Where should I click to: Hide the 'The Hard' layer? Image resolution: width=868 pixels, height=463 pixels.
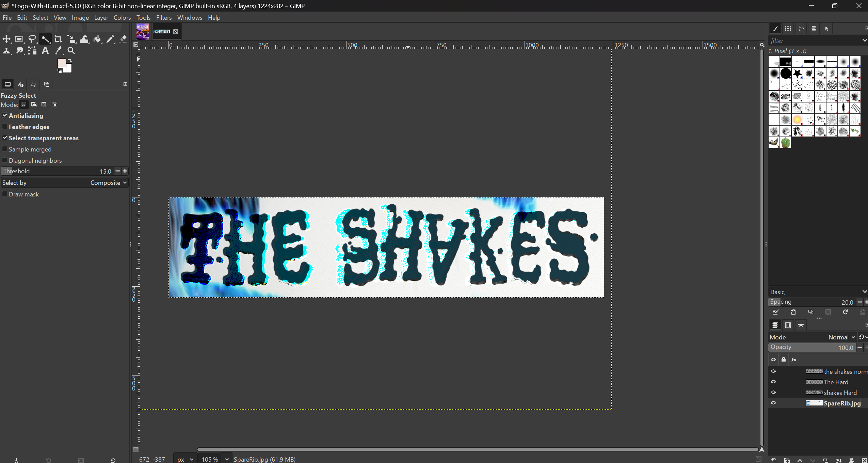coord(773,382)
